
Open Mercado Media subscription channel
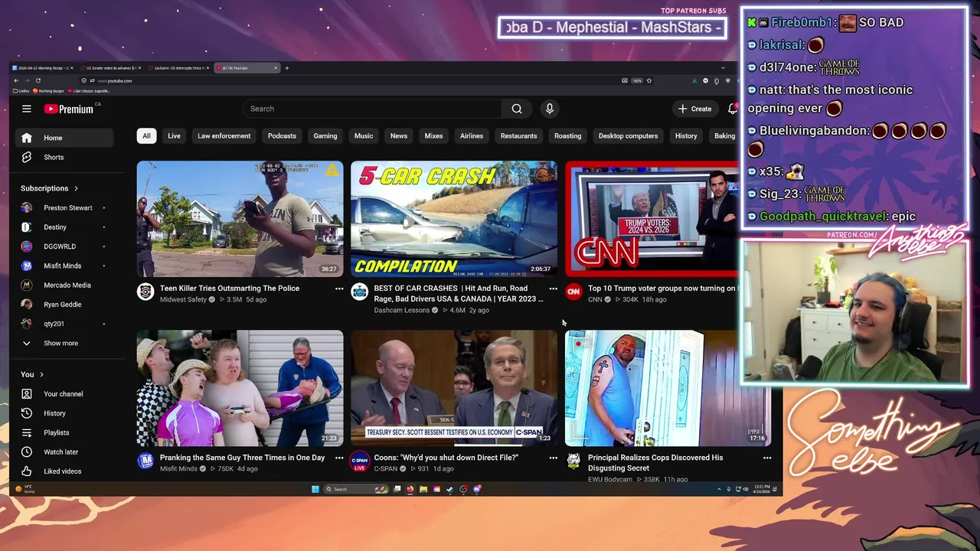pyautogui.click(x=64, y=285)
